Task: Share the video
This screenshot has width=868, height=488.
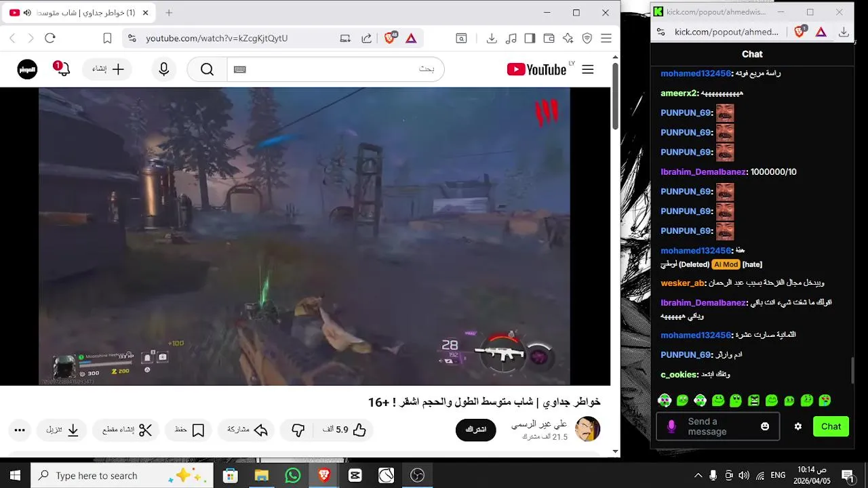Action: click(247, 430)
